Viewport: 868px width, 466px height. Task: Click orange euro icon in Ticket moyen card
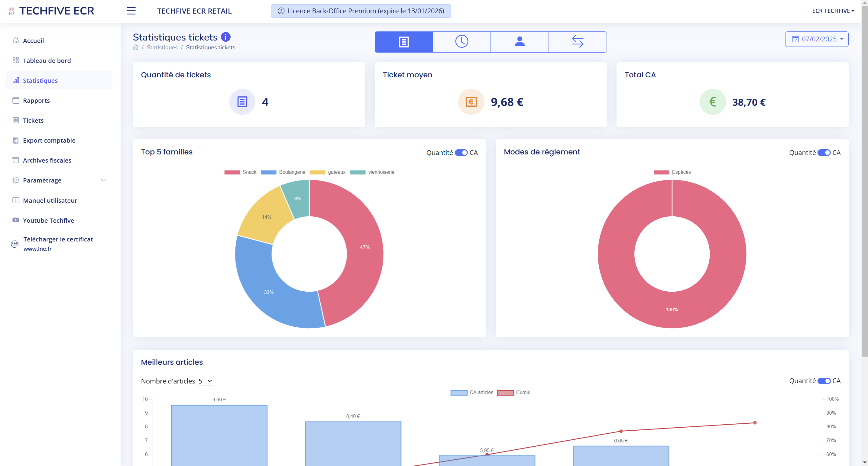pos(471,102)
